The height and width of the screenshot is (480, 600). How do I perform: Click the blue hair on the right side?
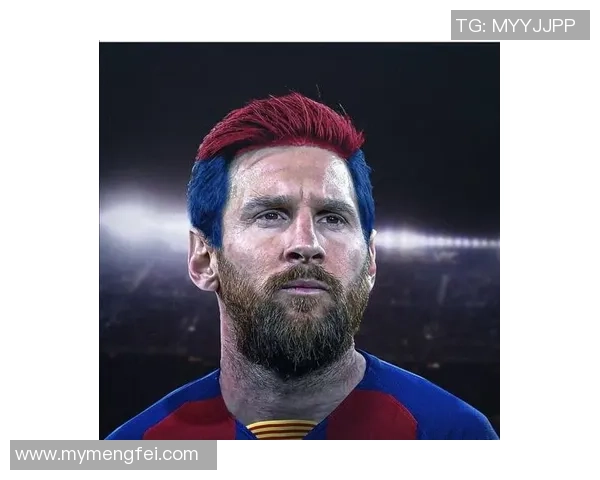[363, 191]
